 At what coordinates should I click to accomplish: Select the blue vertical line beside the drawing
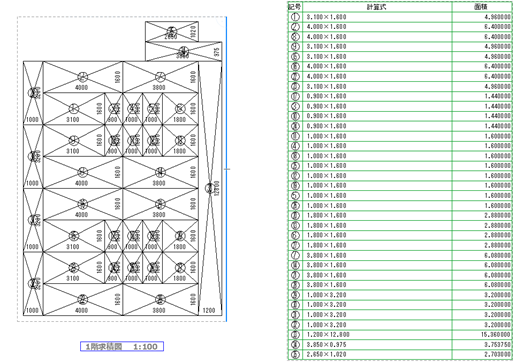[x=226, y=169]
